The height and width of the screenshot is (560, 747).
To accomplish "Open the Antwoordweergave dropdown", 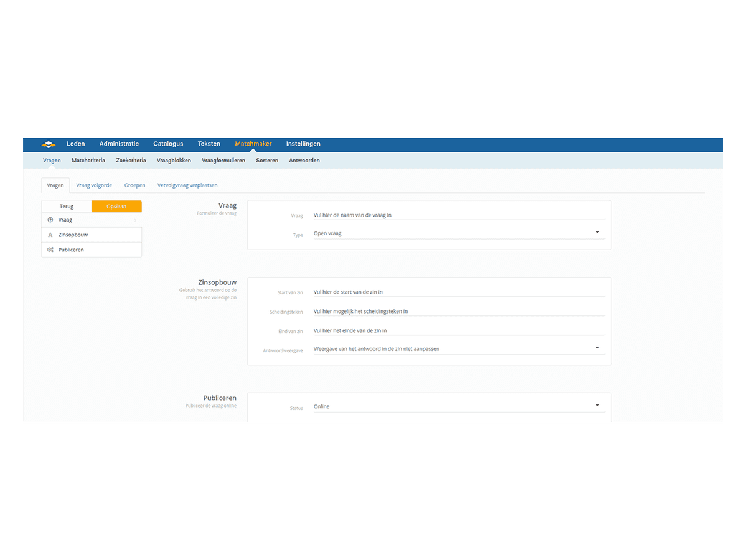I will point(597,348).
